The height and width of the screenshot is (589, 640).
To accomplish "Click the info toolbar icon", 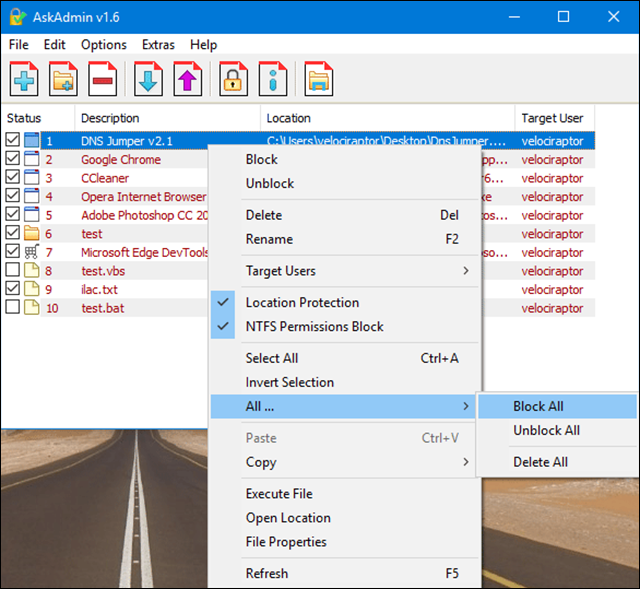I will pos(273,79).
